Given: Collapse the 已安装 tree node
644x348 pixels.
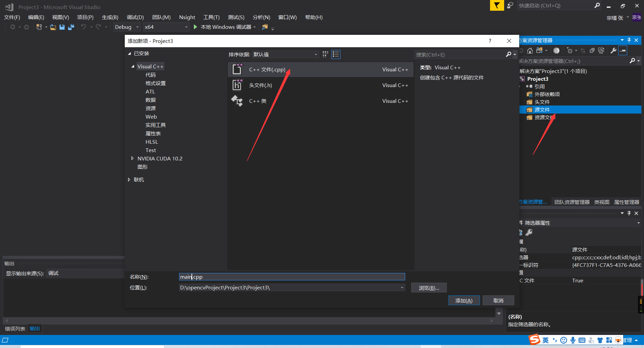Looking at the screenshot, I should click(129, 54).
